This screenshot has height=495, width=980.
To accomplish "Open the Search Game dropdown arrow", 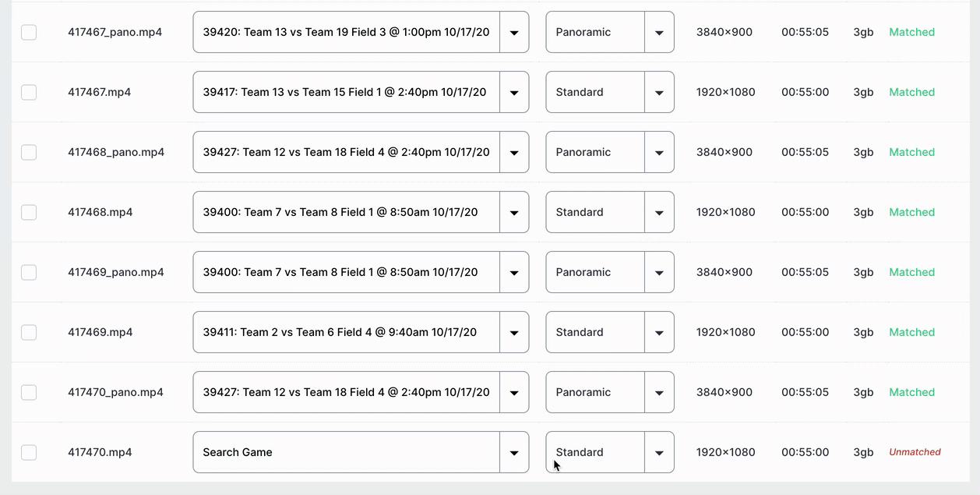I will point(514,452).
